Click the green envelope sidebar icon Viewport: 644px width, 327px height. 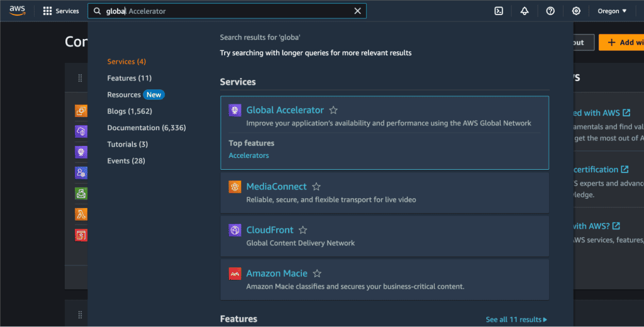tap(81, 193)
